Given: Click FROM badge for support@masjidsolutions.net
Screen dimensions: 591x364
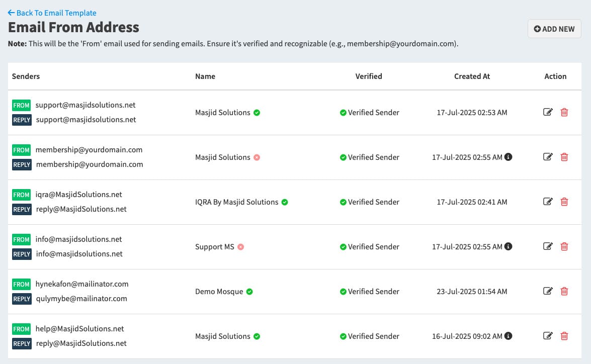Looking at the screenshot, I should click(x=22, y=105).
